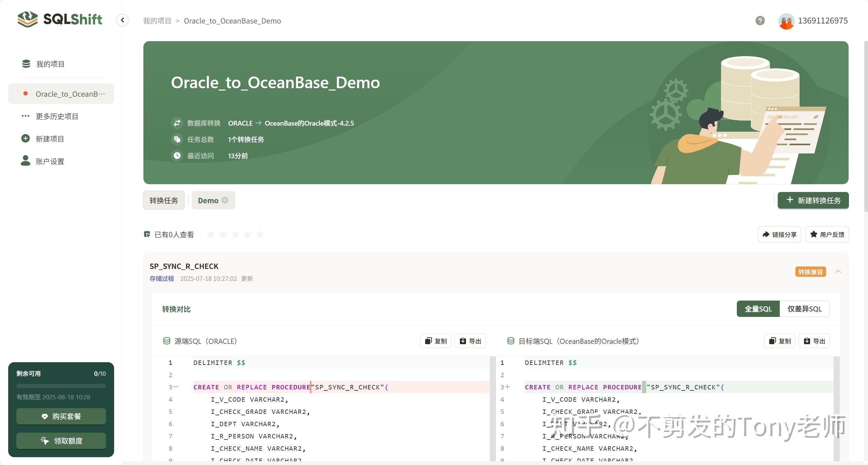Click the 剩余可用 quota progress bar
The image size is (868, 465).
[x=61, y=386]
